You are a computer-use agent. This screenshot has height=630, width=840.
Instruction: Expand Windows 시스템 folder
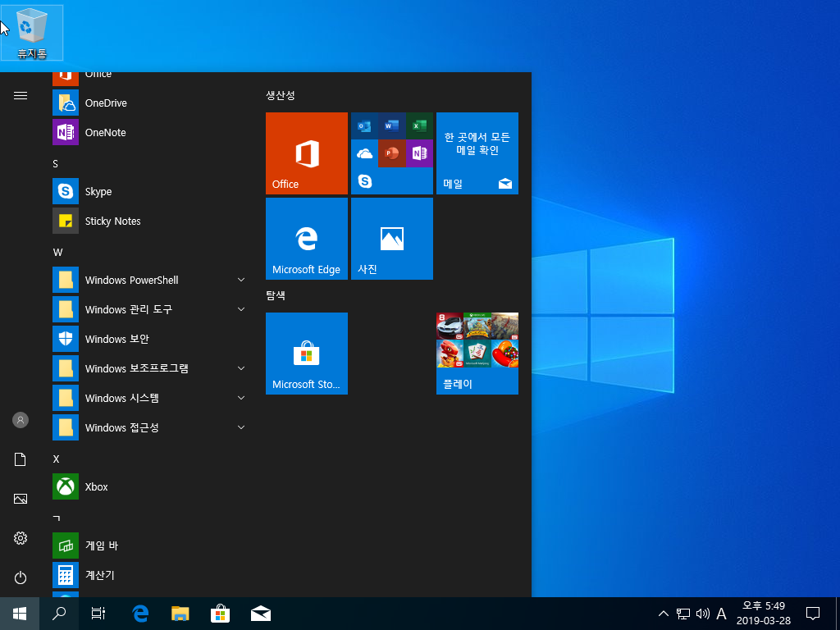tap(149, 398)
